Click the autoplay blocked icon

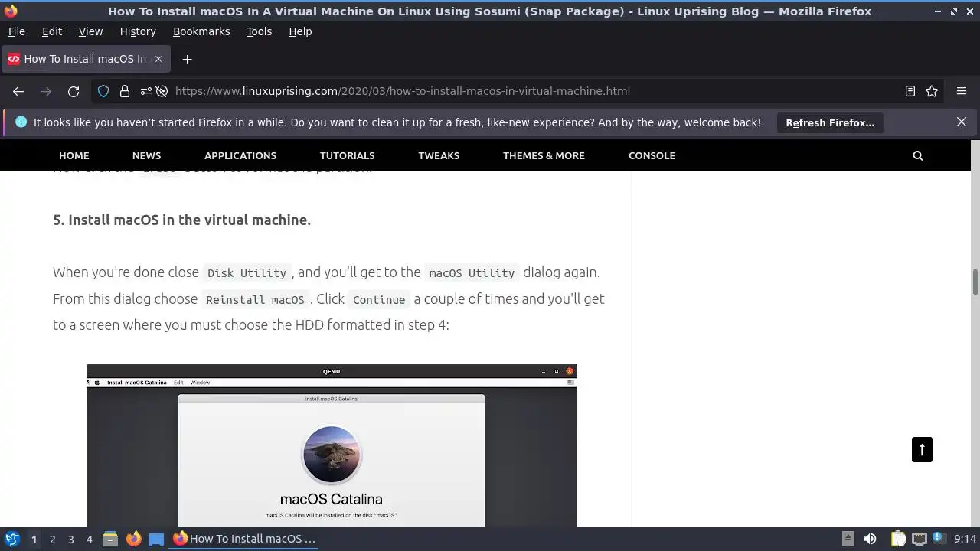[x=162, y=91]
